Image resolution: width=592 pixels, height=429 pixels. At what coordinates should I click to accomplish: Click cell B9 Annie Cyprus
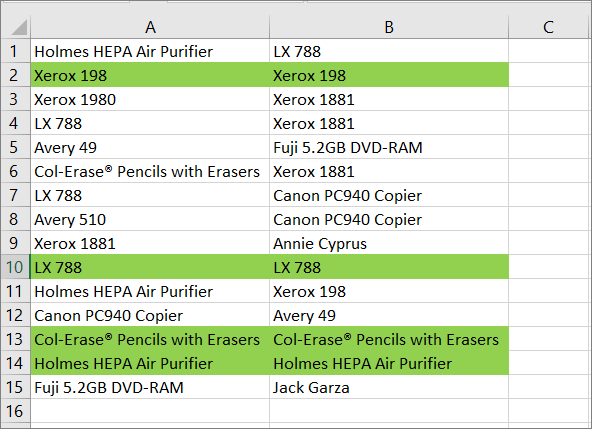click(x=389, y=243)
